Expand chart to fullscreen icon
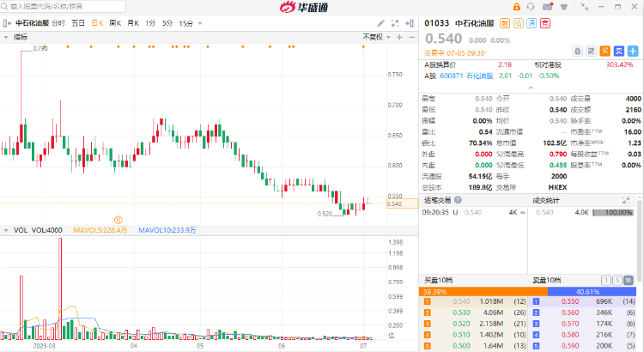 tap(395, 23)
